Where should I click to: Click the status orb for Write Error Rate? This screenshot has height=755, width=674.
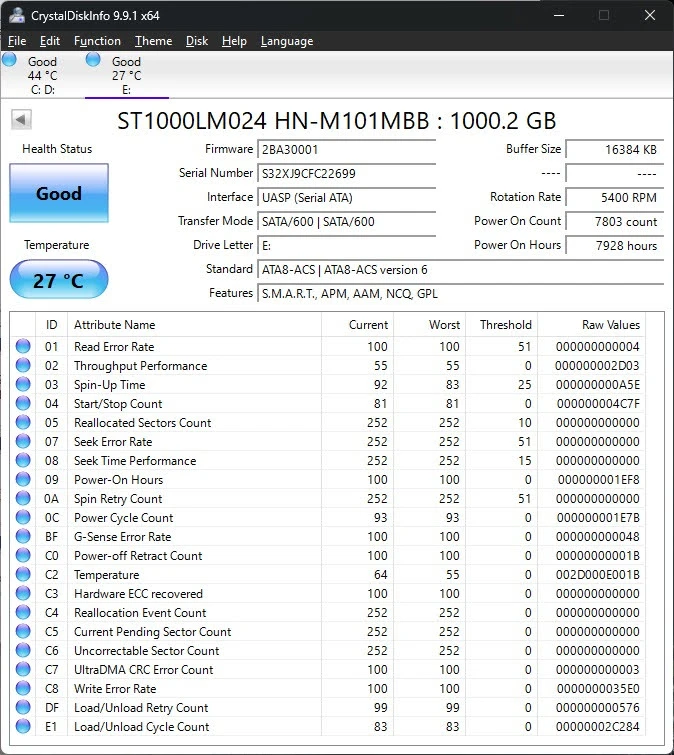pos(23,689)
